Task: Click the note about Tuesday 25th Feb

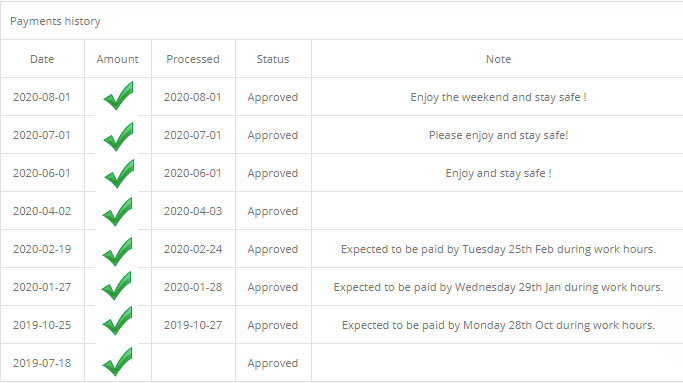Action: tap(498, 249)
